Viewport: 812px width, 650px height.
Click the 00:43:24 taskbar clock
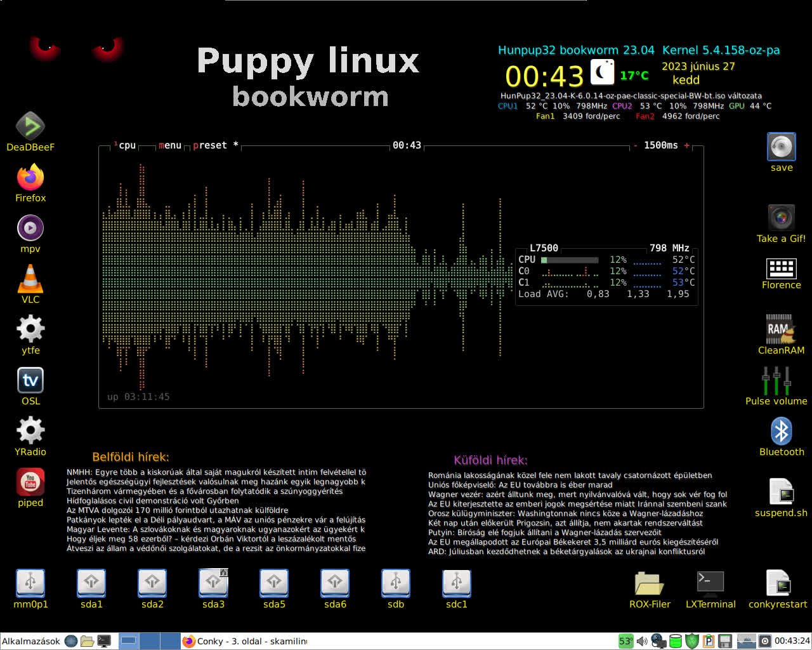coord(792,641)
